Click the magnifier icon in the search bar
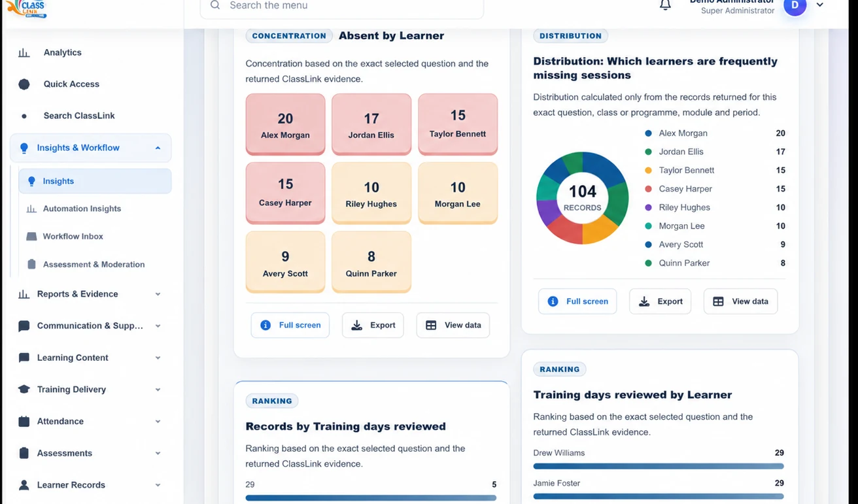This screenshot has width=858, height=504. coord(215,5)
